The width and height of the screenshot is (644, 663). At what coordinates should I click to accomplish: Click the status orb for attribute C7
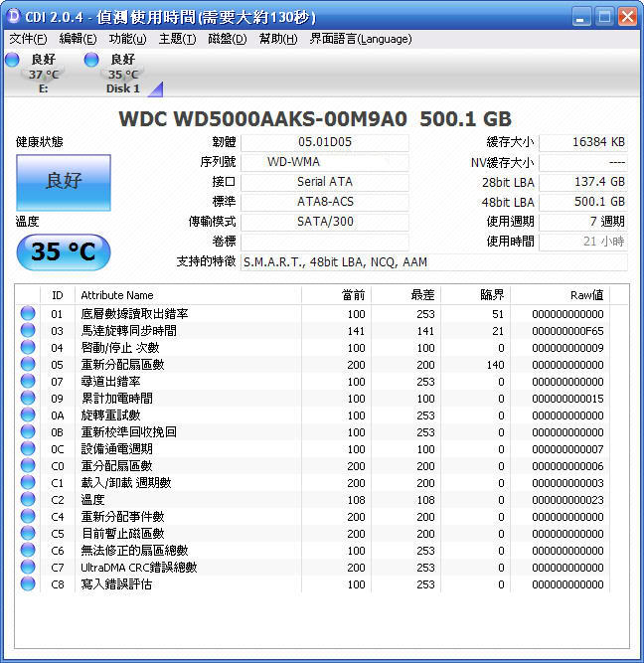coord(28,567)
